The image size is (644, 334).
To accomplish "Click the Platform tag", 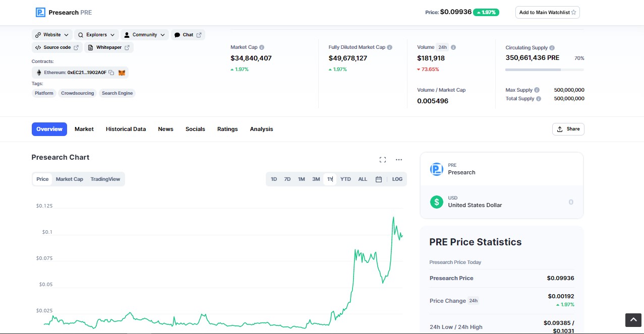I will 44,93.
